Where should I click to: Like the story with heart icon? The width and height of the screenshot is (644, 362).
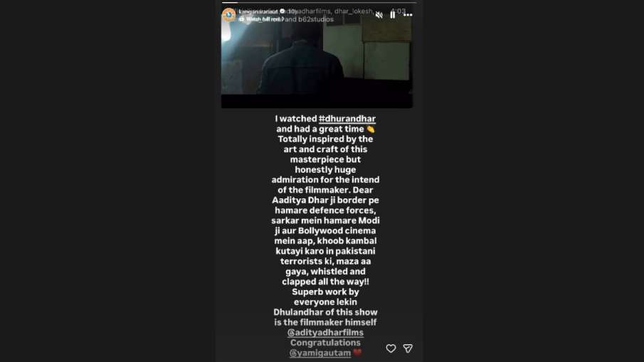391,348
